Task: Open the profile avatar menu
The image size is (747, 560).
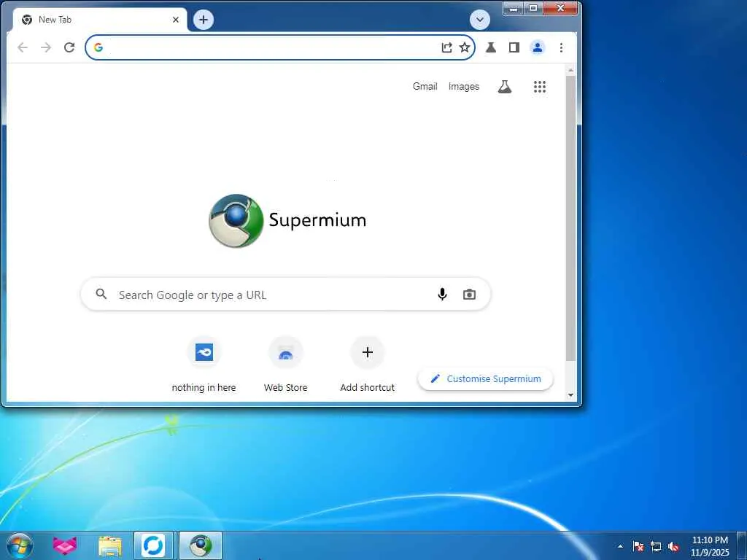Action: 538,47
